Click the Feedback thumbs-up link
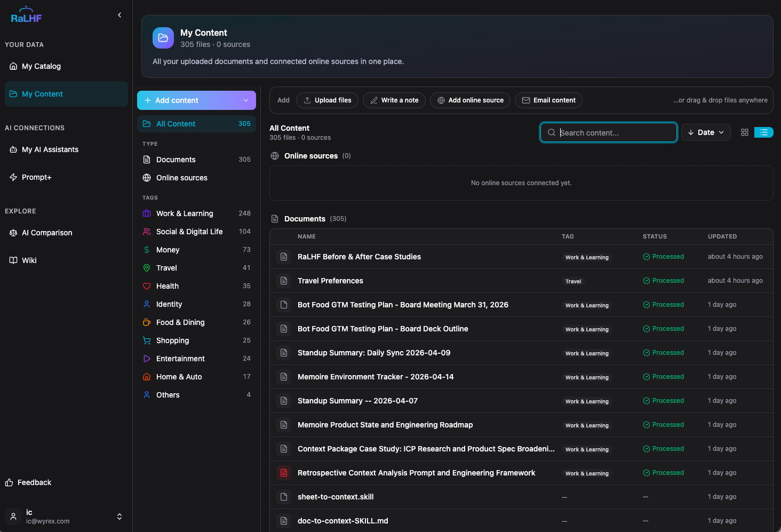Screen dimensions: 781x532 point(28,482)
